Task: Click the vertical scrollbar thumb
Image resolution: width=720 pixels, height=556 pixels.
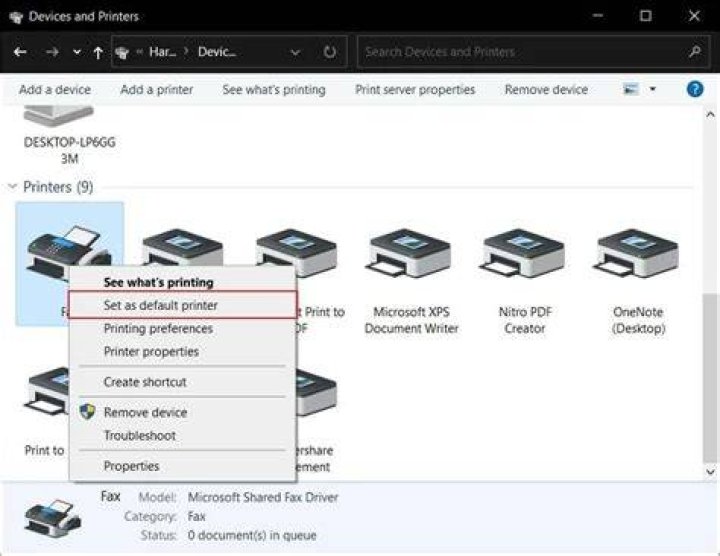Action: pos(709,378)
